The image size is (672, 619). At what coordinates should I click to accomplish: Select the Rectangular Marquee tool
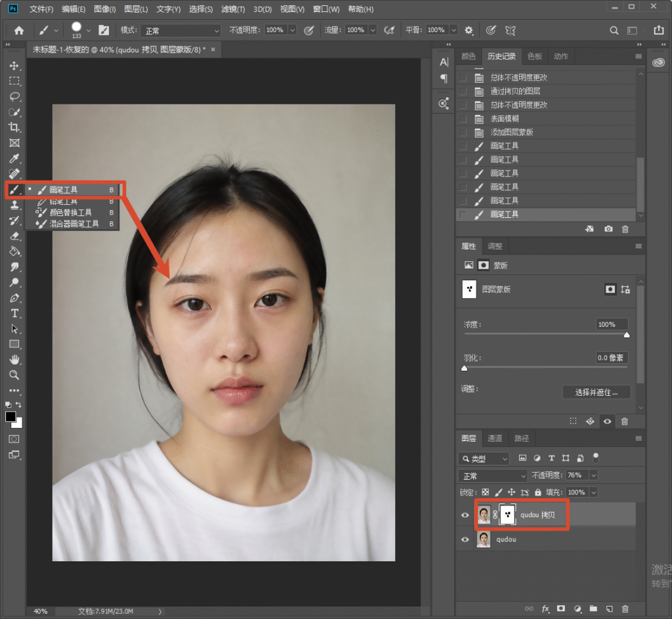(x=14, y=81)
